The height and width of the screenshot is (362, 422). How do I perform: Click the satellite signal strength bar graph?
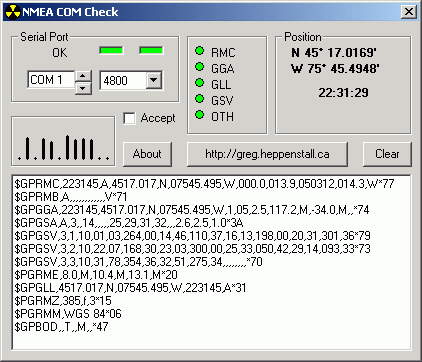(x=63, y=141)
